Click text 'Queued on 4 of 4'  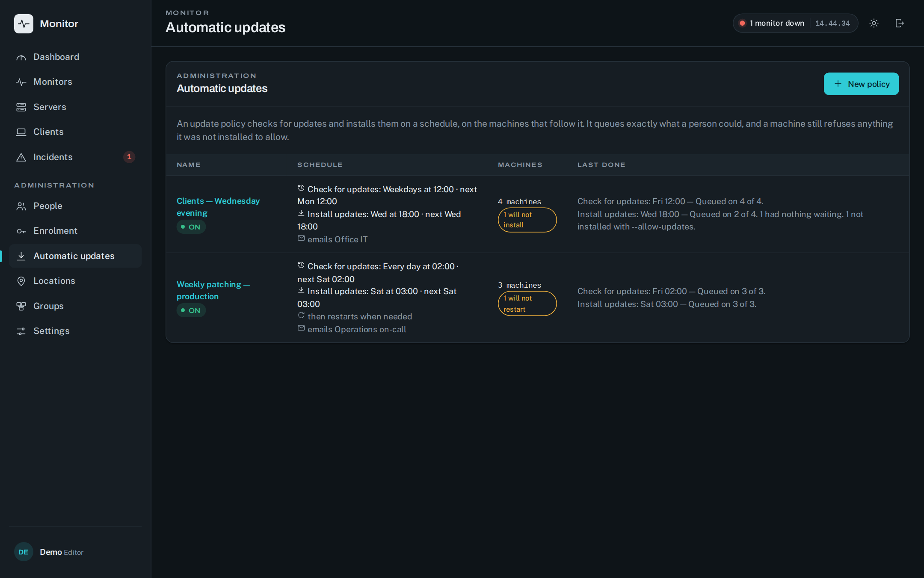[729, 201]
